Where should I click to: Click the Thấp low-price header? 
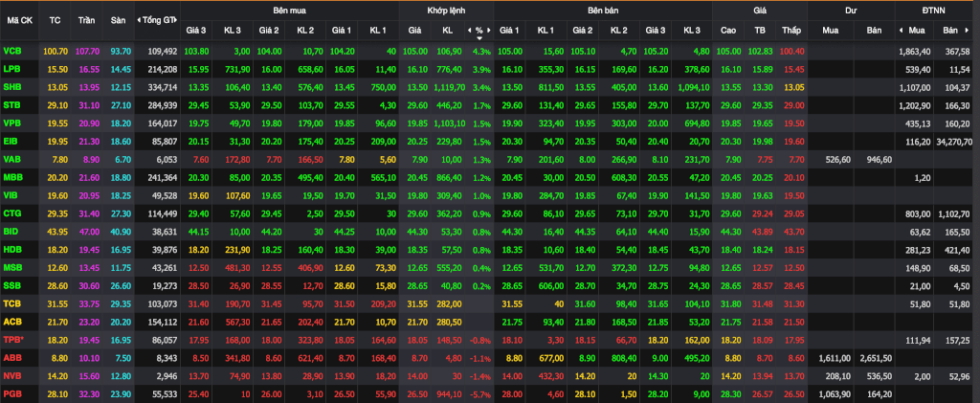click(791, 30)
